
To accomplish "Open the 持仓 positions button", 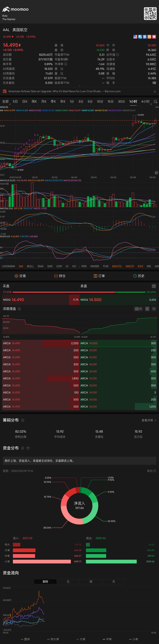I will pyautogui.click(x=60, y=276).
